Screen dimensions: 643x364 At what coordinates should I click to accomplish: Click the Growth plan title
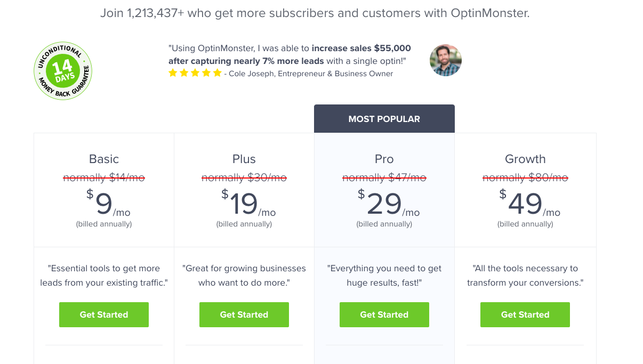click(525, 159)
